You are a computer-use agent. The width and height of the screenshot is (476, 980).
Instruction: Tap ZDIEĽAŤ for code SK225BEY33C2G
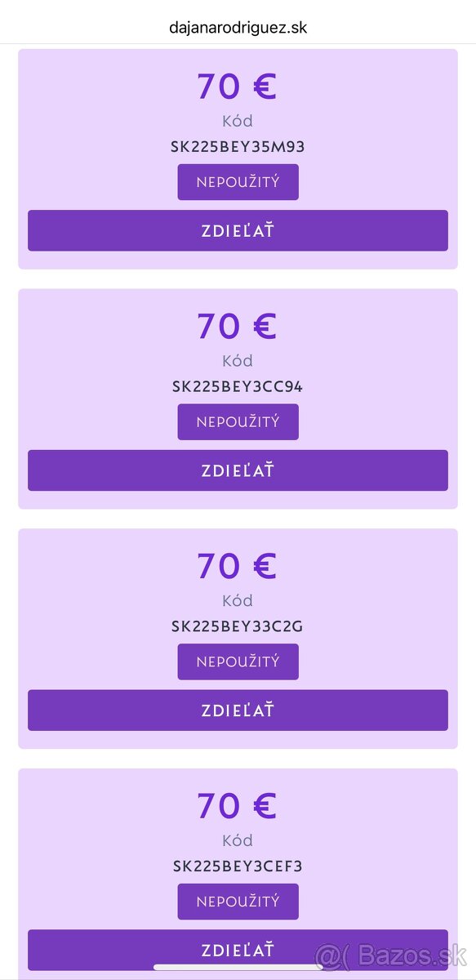[x=238, y=710]
